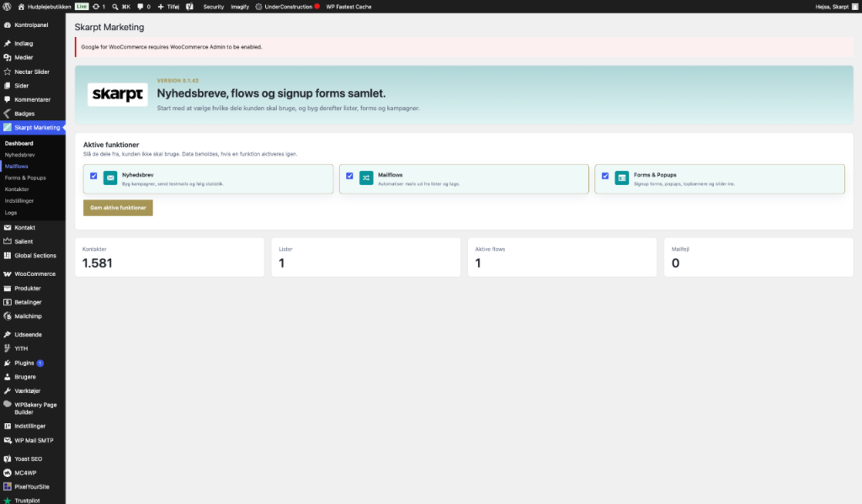This screenshot has width=862, height=504.
Task: Click the Mailflows shuffle icon
Action: pos(366,178)
